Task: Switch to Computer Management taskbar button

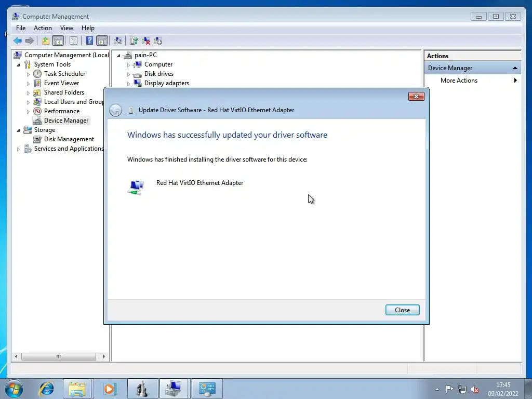Action: 174,389
